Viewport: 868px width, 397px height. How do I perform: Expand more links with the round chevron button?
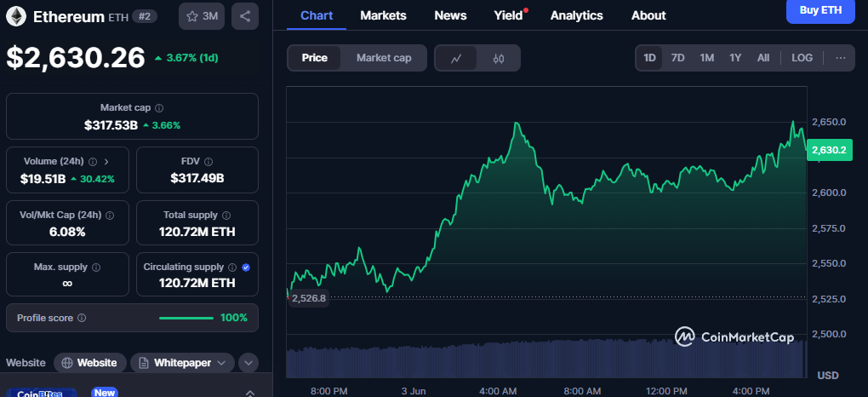pos(248,363)
